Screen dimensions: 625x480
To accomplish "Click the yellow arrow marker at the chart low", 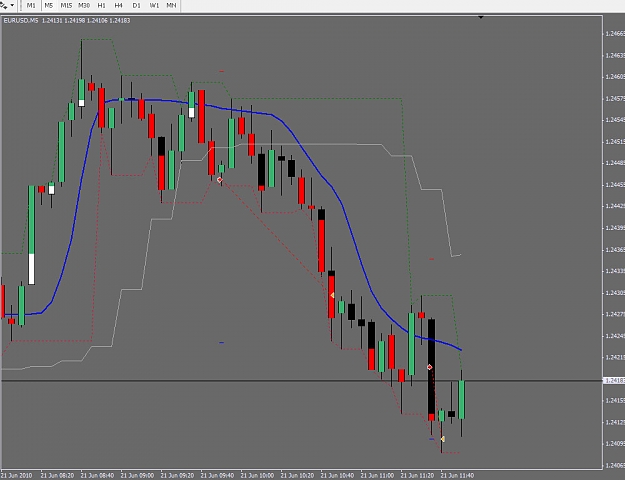I will [442, 439].
